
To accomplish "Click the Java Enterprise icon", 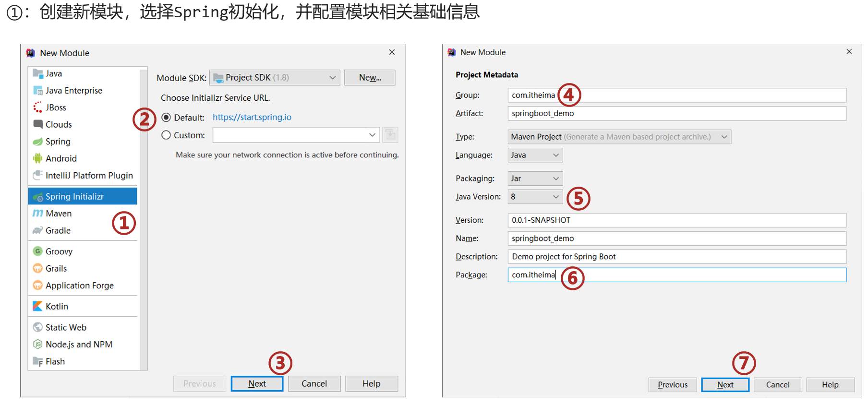I will pyautogui.click(x=37, y=90).
